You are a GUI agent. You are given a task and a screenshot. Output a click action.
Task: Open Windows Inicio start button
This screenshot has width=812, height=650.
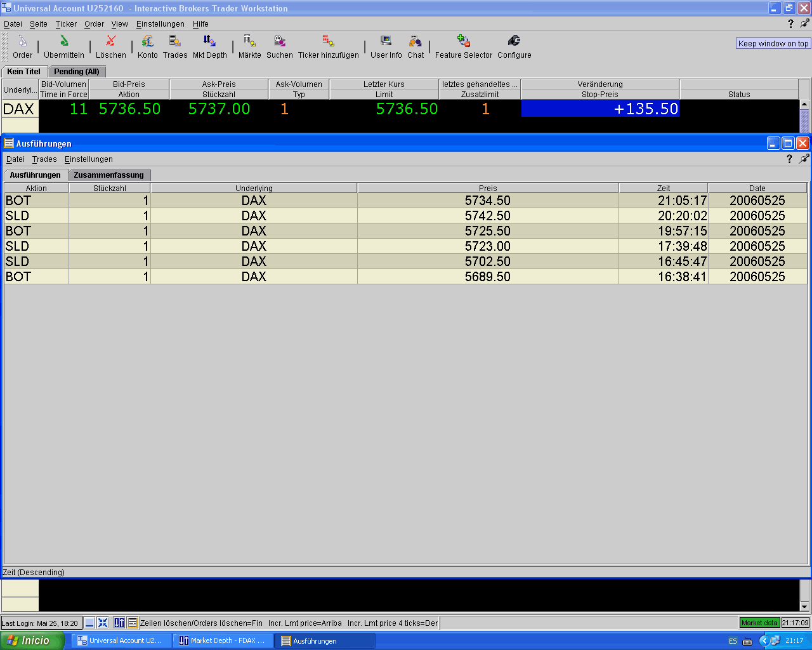tap(32, 640)
